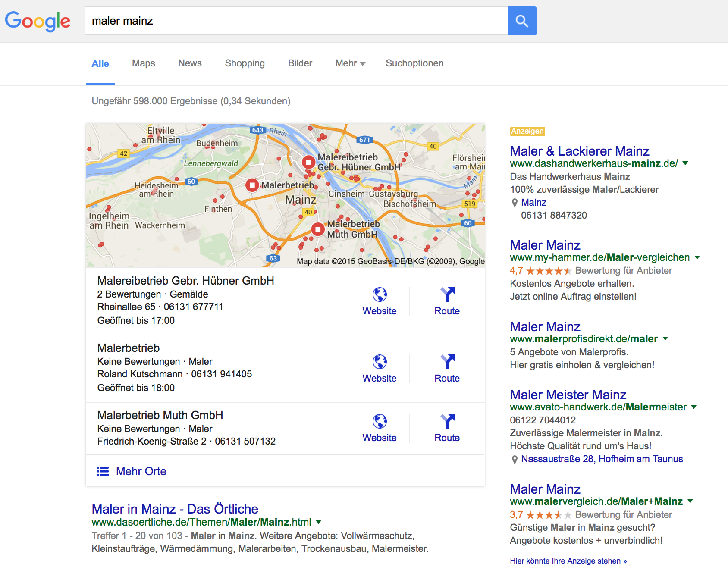Open dropdown arrow next to malerprofisdirekt.de URL

665,339
